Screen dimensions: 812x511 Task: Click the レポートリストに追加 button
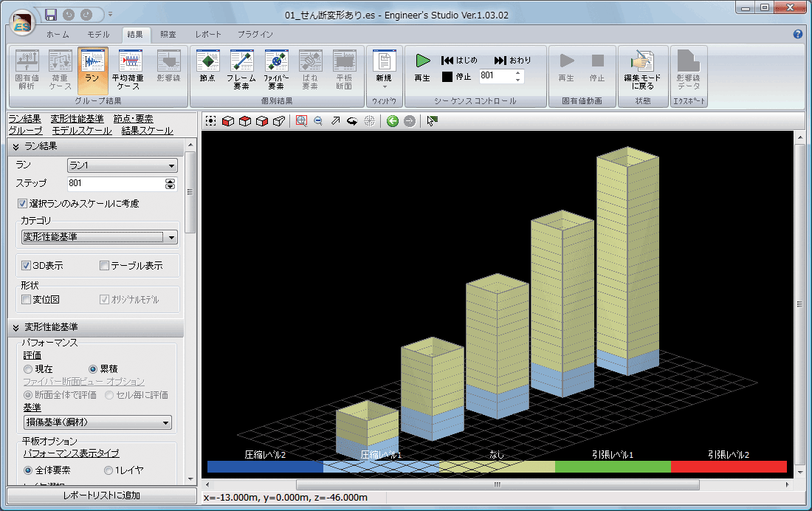tap(101, 495)
